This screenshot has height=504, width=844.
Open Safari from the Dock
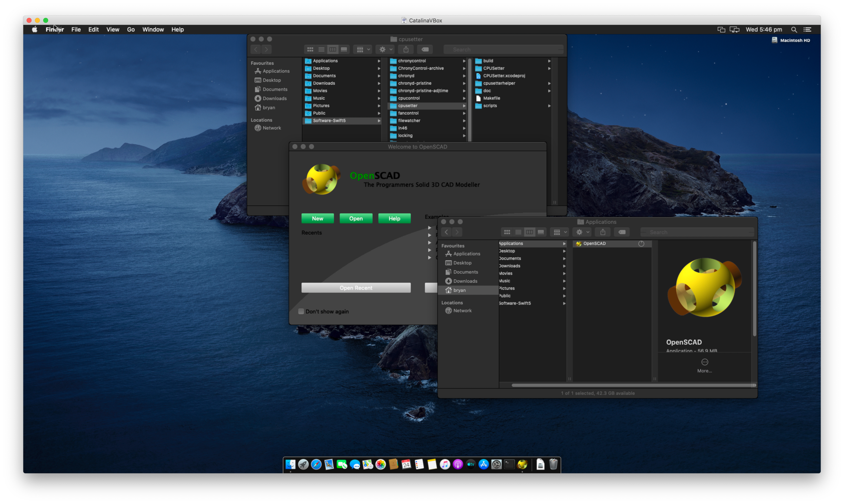(316, 464)
